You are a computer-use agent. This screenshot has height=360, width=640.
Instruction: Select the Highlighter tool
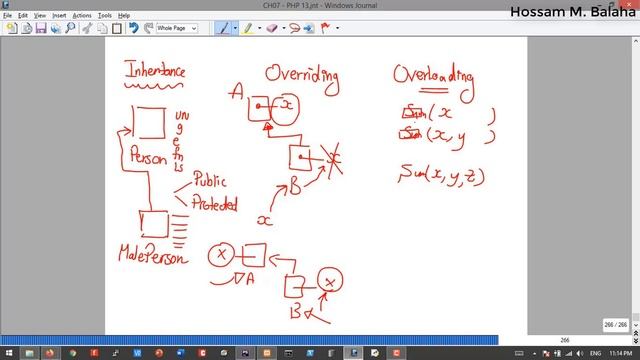pos(248,28)
